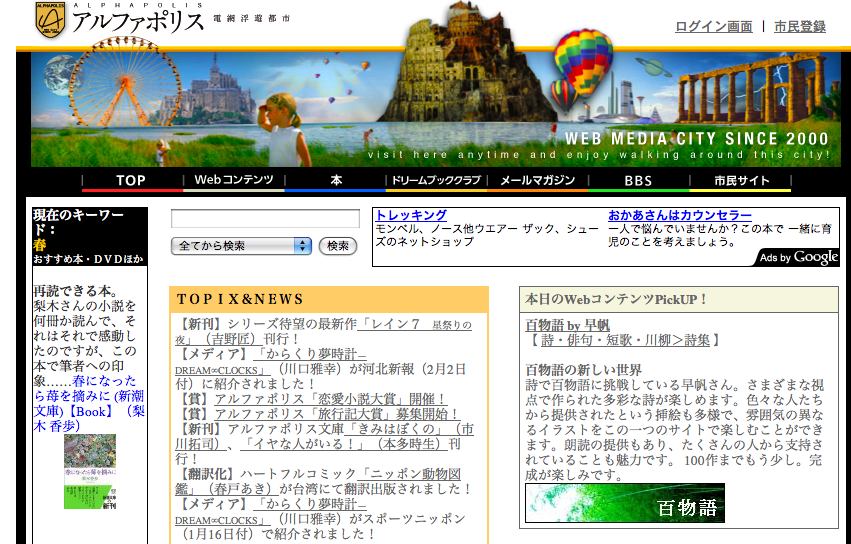Image resolution: width=851 pixels, height=544 pixels.
Task: Open 詩・俳句・短歌・川柳>詩集 category link
Action: tap(626, 340)
